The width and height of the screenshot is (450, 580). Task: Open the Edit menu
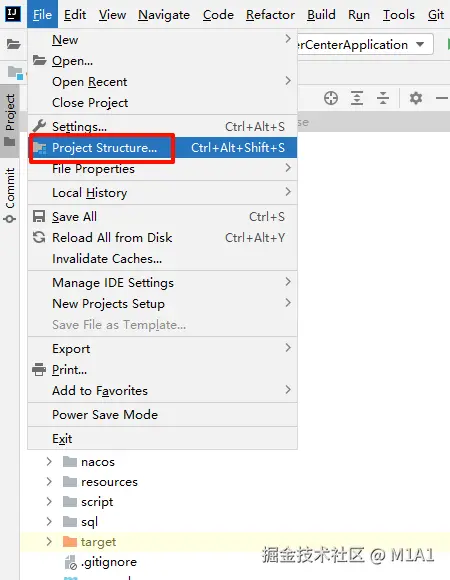[75, 15]
